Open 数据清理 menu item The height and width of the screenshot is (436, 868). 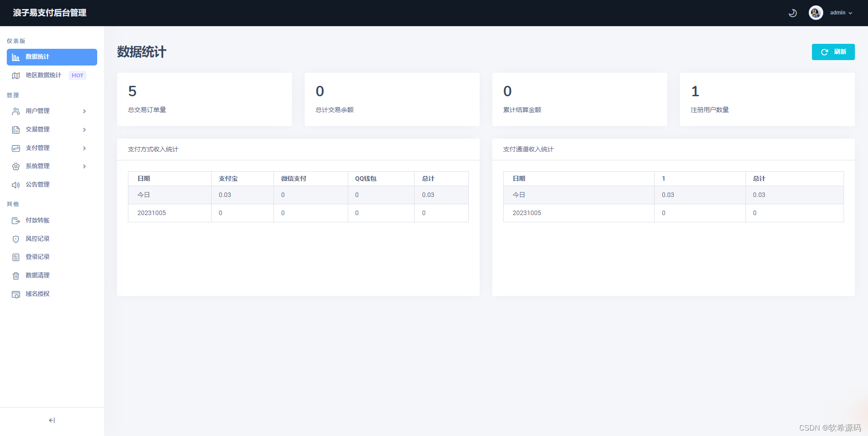[52, 275]
